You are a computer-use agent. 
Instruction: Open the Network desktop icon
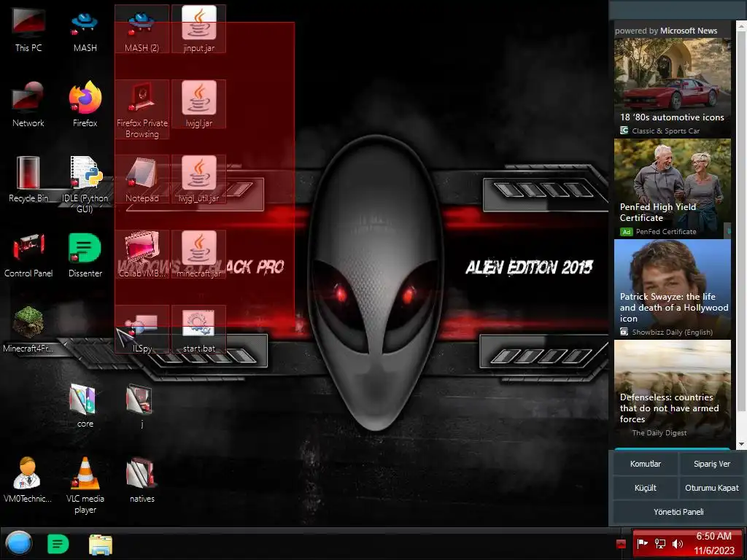coord(28,104)
